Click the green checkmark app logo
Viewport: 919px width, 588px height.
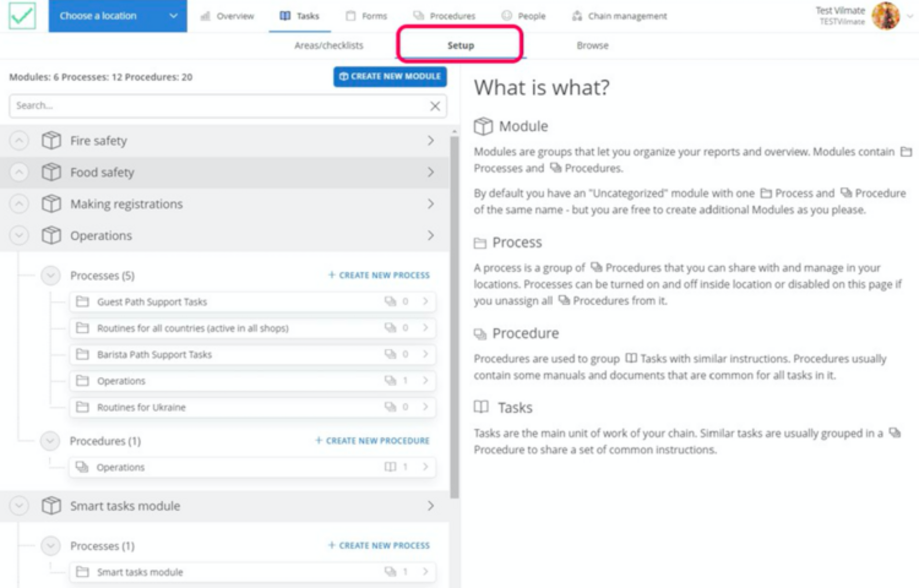[22, 16]
